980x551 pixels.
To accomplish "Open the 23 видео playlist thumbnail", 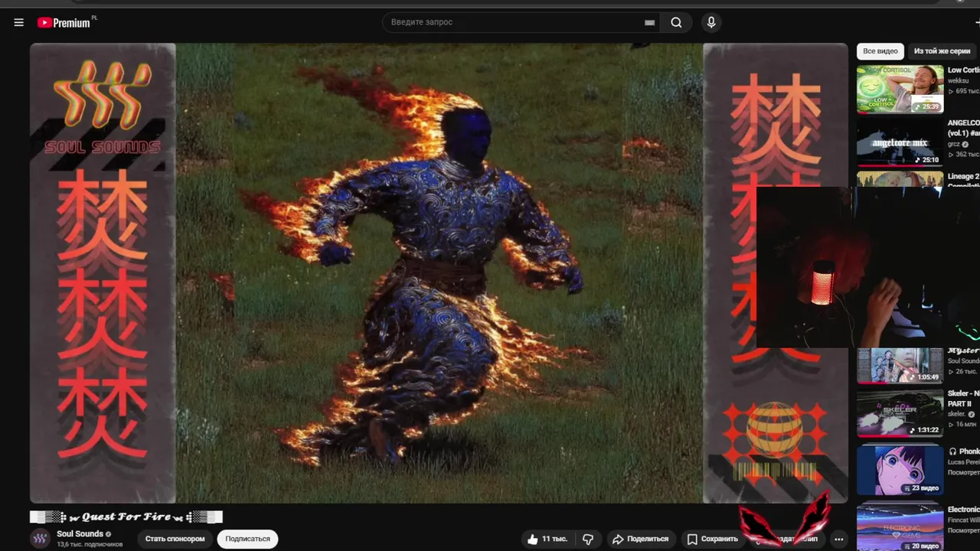I will point(900,470).
